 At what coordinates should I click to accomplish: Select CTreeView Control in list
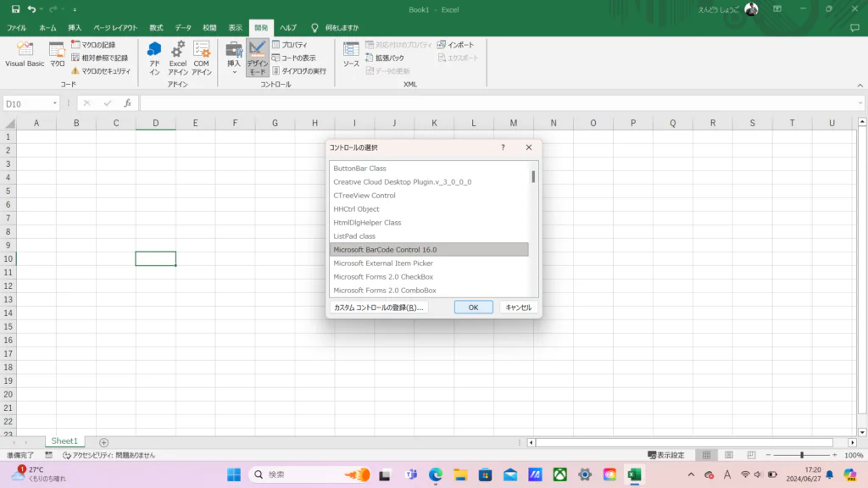pos(429,196)
